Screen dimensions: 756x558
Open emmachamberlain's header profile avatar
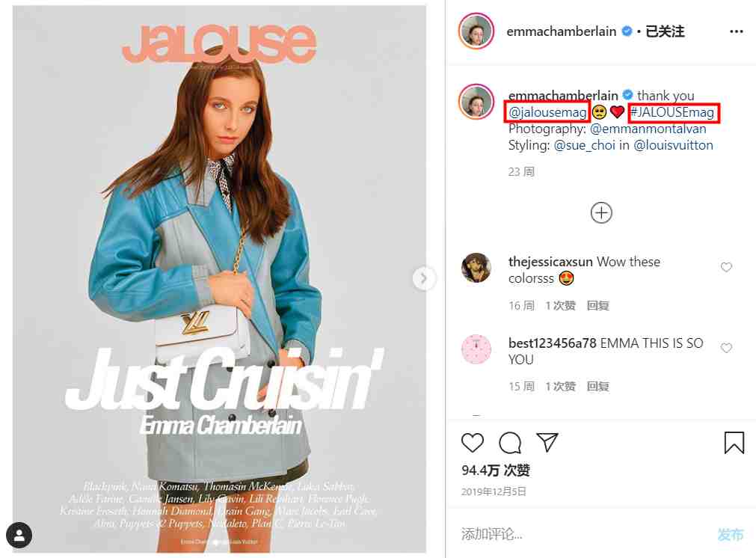[x=476, y=31]
